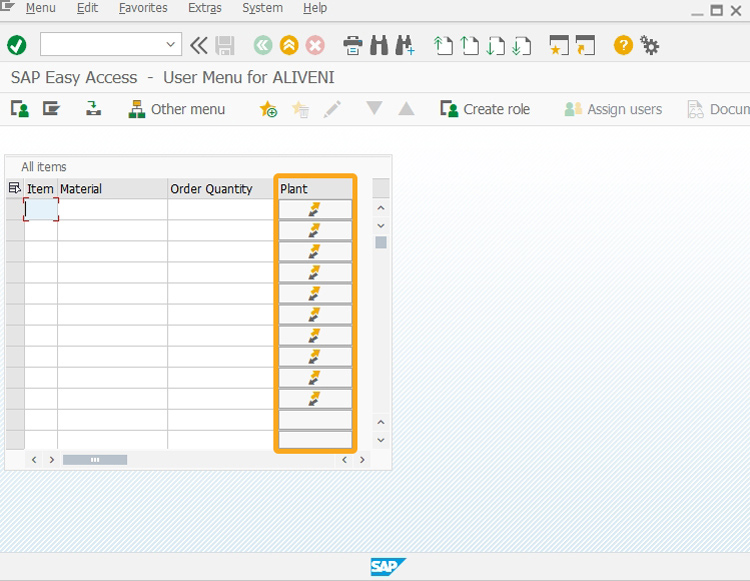
Task: Click Move Favorites Down triangle icon
Action: 374,108
